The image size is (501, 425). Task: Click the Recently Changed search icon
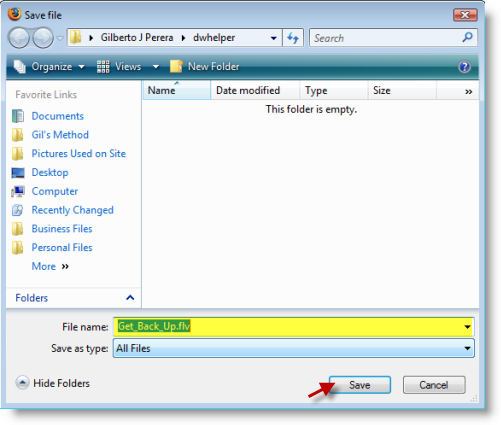pyautogui.click(x=18, y=210)
